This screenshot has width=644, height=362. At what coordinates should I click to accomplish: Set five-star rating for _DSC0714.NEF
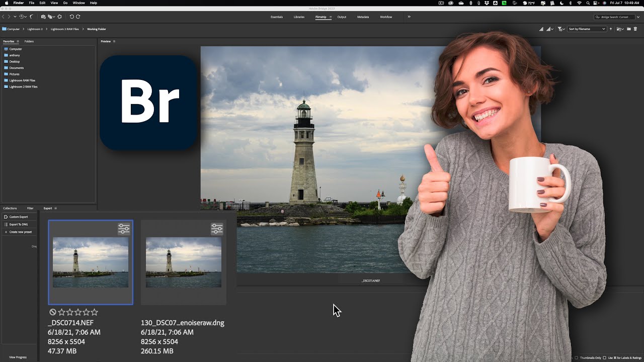point(95,312)
